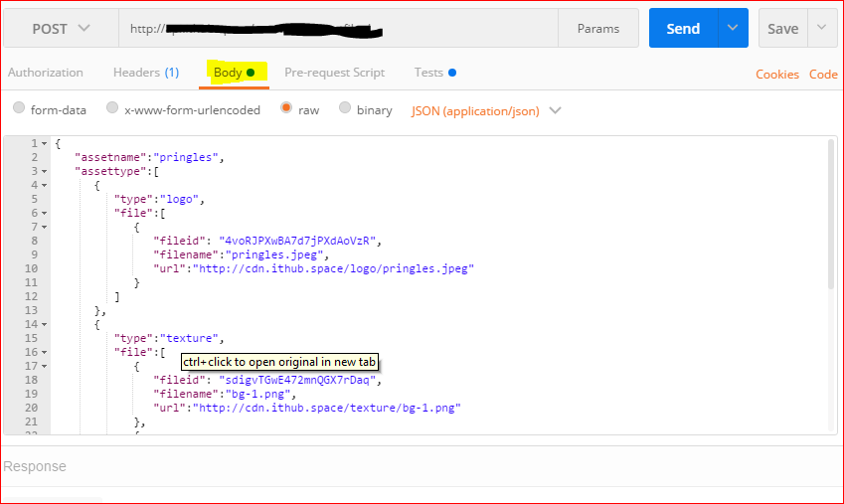Open the Cookies link
The height and width of the screenshot is (504, 844).
click(776, 75)
